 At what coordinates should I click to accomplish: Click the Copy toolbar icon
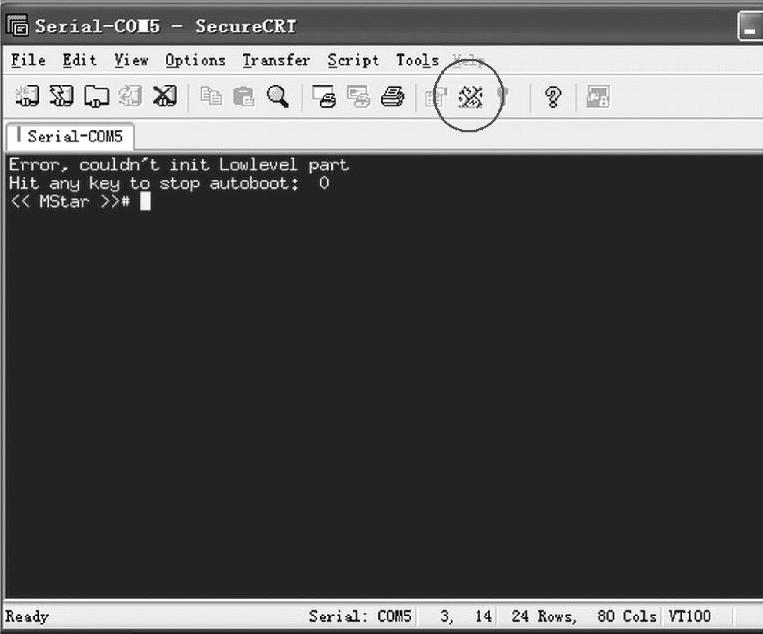211,96
